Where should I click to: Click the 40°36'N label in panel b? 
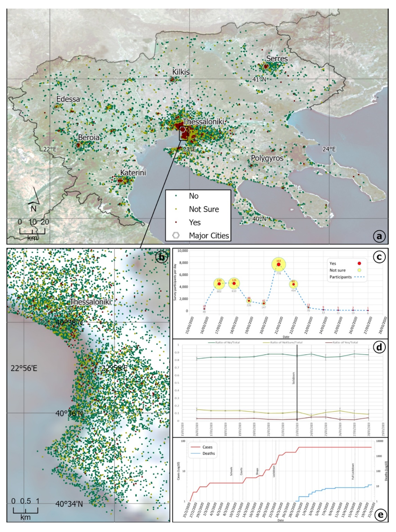click(69, 413)
